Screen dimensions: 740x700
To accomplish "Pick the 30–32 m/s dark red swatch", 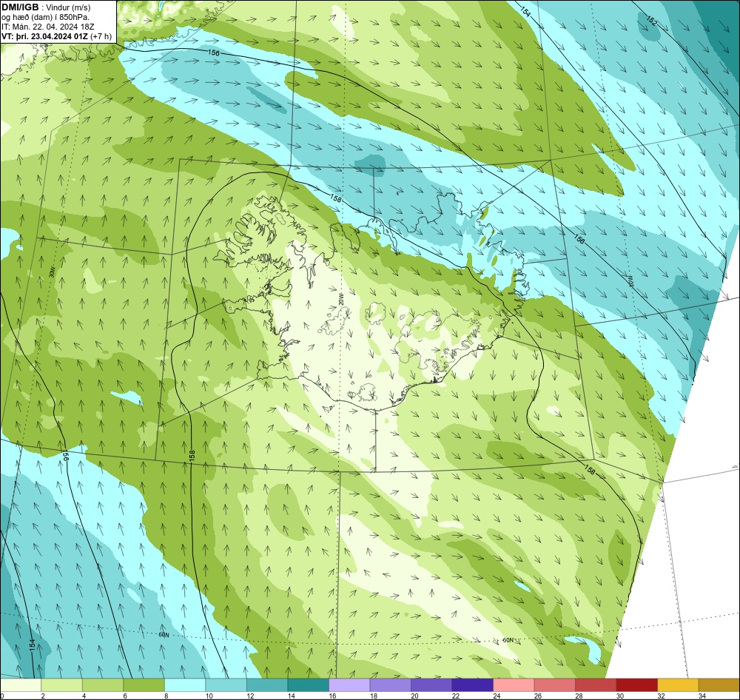I will click(x=636, y=685).
